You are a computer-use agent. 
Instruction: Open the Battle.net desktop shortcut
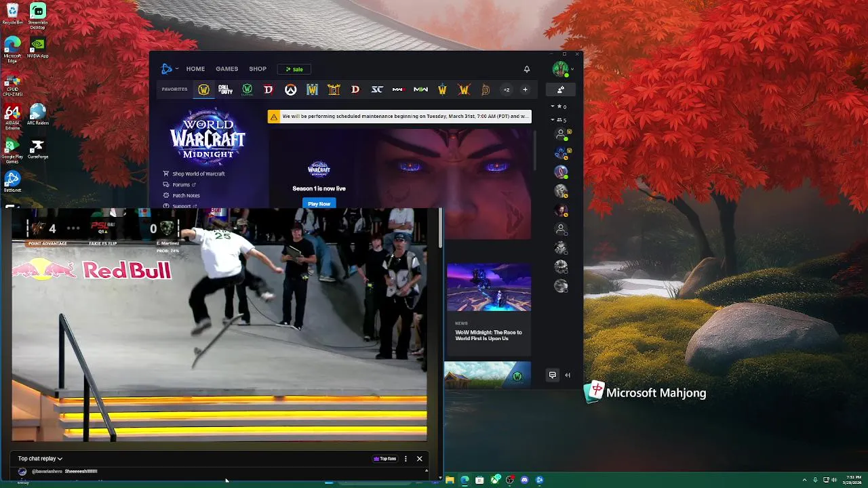12,182
